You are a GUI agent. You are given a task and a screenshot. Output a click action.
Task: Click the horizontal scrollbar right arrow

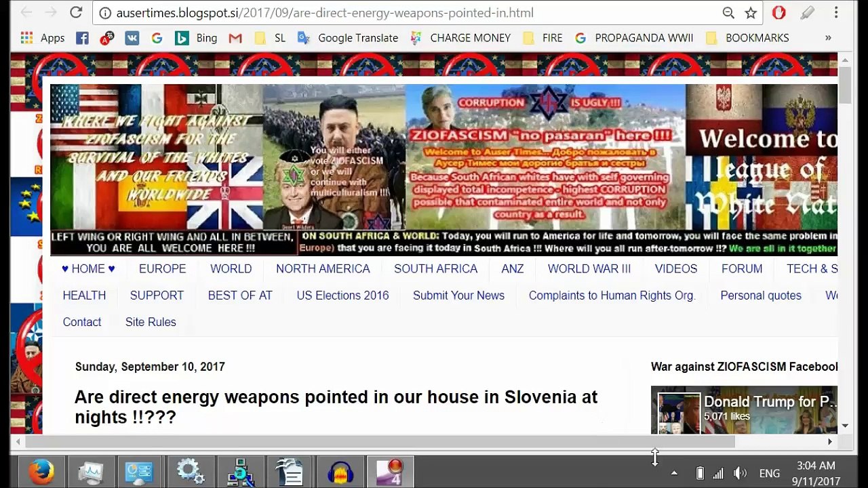829,441
